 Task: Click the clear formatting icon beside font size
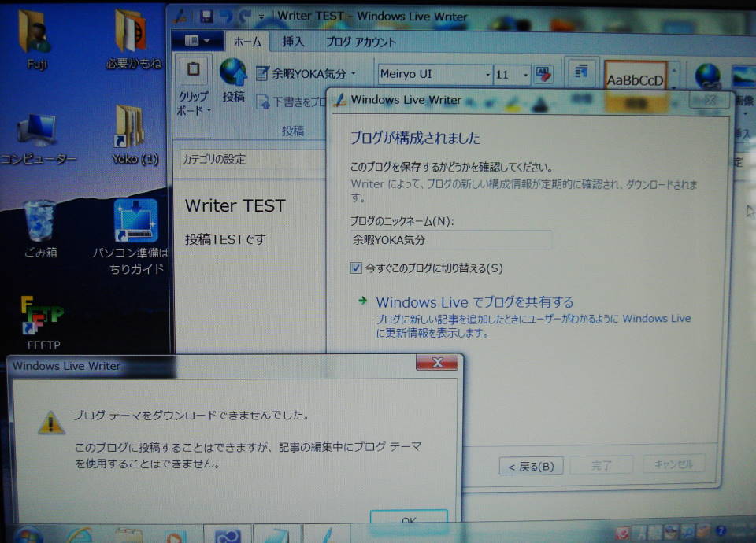543,74
